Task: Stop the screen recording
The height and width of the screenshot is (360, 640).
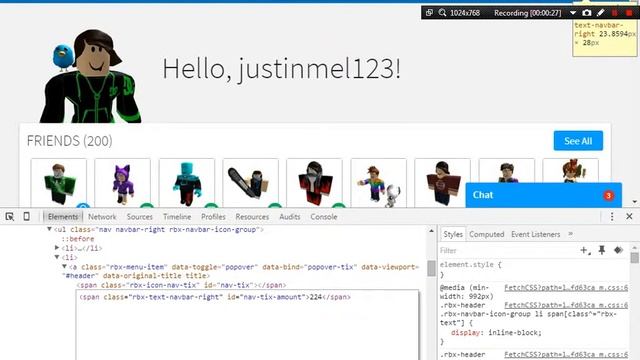Action: [x=629, y=13]
